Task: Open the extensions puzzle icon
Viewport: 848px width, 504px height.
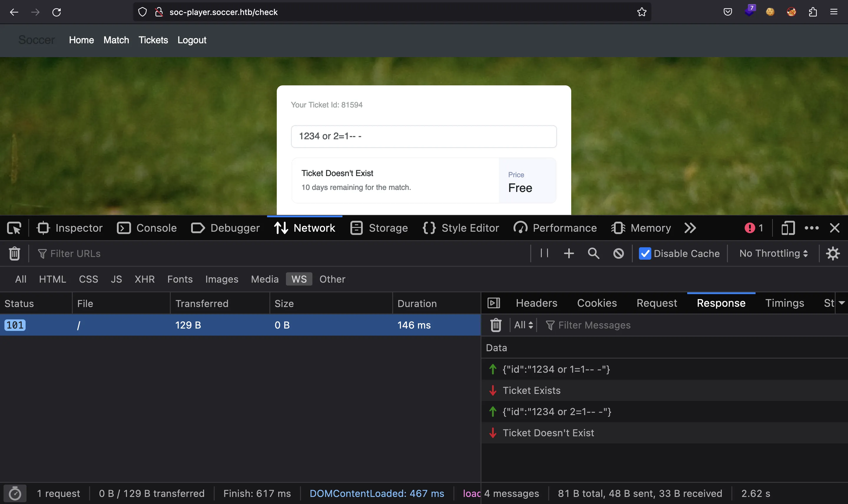Action: click(813, 12)
